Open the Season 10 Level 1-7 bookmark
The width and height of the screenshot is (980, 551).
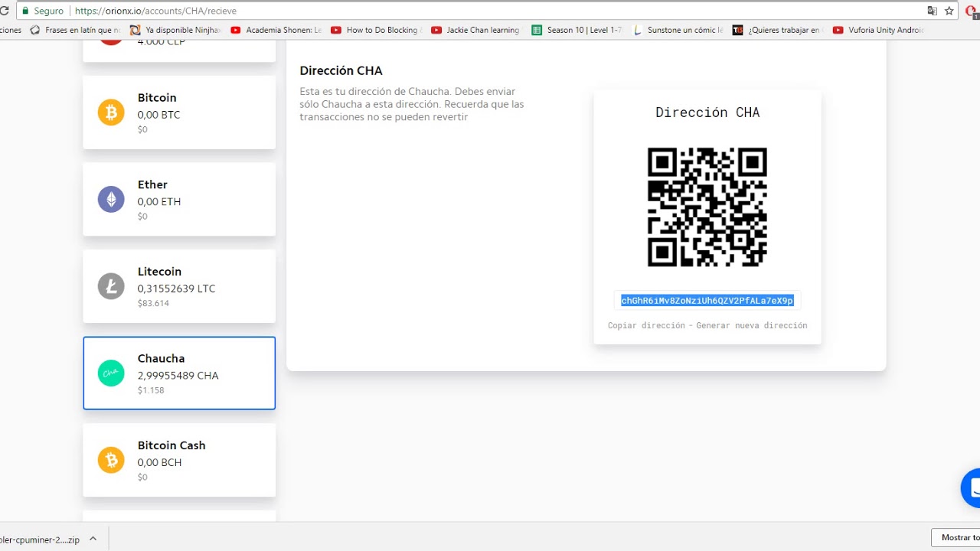click(577, 30)
